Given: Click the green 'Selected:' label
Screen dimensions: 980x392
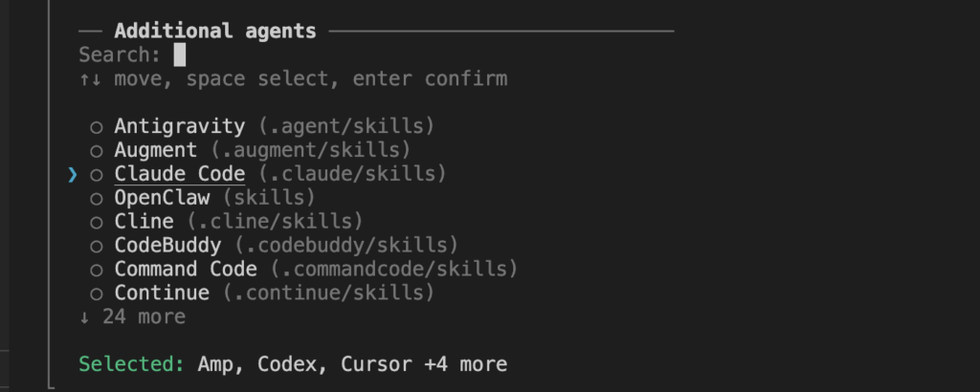Looking at the screenshot, I should (132, 364).
